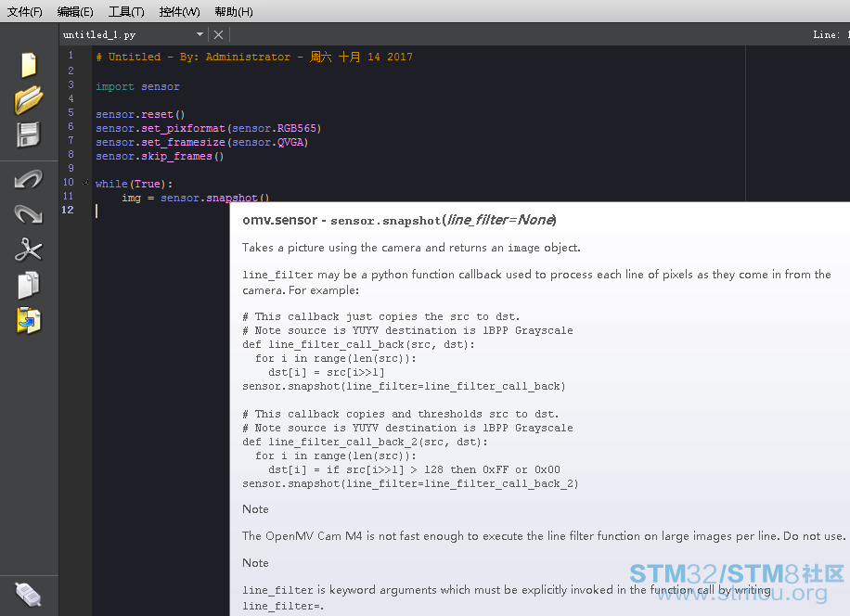Click the untitled_1.py file name in the tab bar
This screenshot has width=850, height=616.
click(99, 35)
